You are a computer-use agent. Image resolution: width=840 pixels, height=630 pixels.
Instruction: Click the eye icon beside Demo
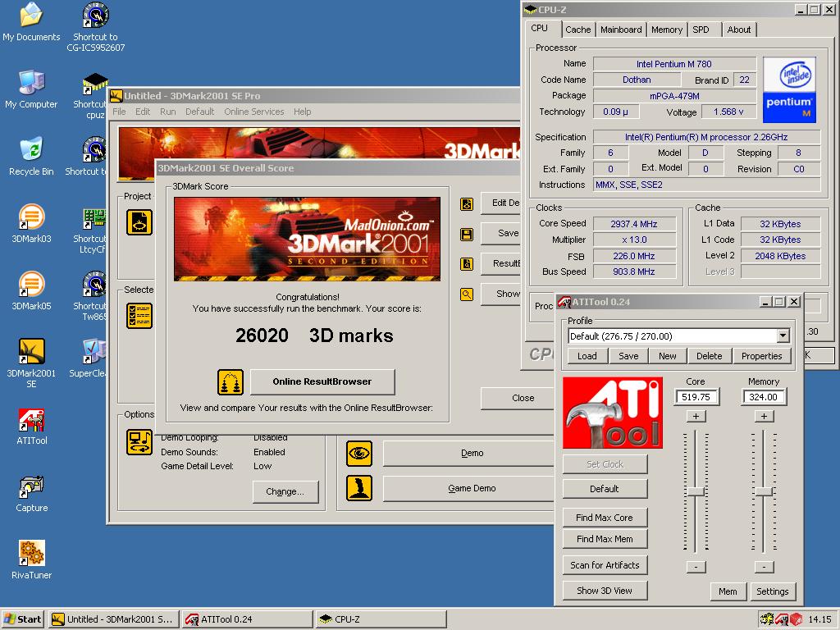tap(359, 454)
